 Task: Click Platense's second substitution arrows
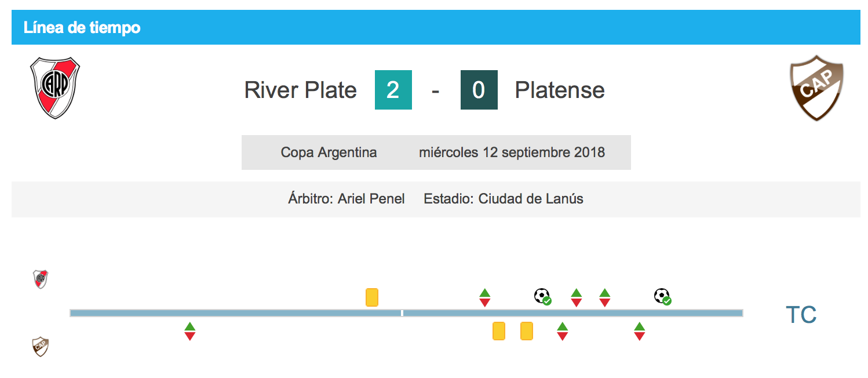(x=562, y=331)
